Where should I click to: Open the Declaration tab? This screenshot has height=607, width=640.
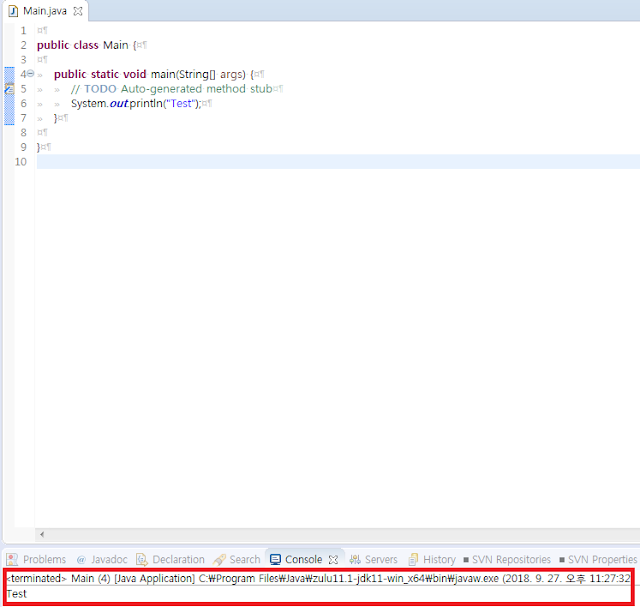[171, 559]
